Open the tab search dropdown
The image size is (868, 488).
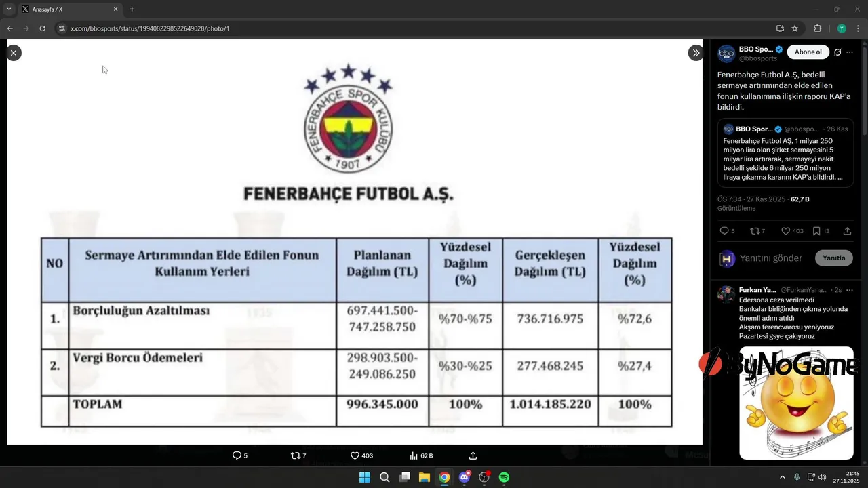9,9
